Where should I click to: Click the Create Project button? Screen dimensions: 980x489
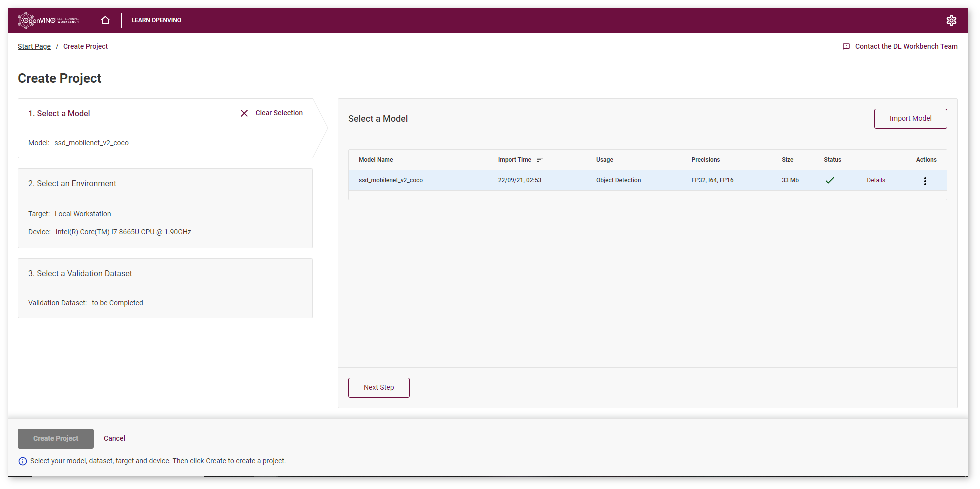pyautogui.click(x=56, y=439)
